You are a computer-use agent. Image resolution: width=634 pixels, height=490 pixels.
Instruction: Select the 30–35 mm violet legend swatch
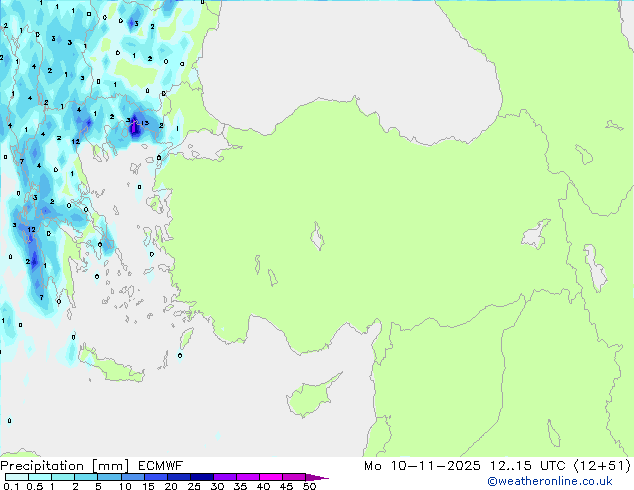tap(224, 477)
